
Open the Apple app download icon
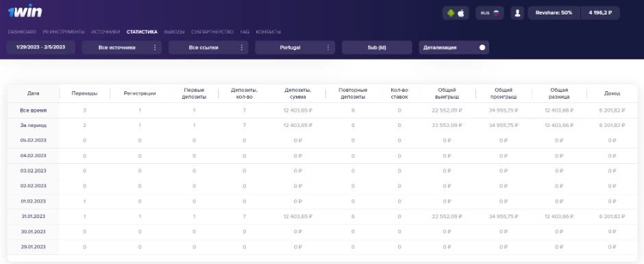461,13
